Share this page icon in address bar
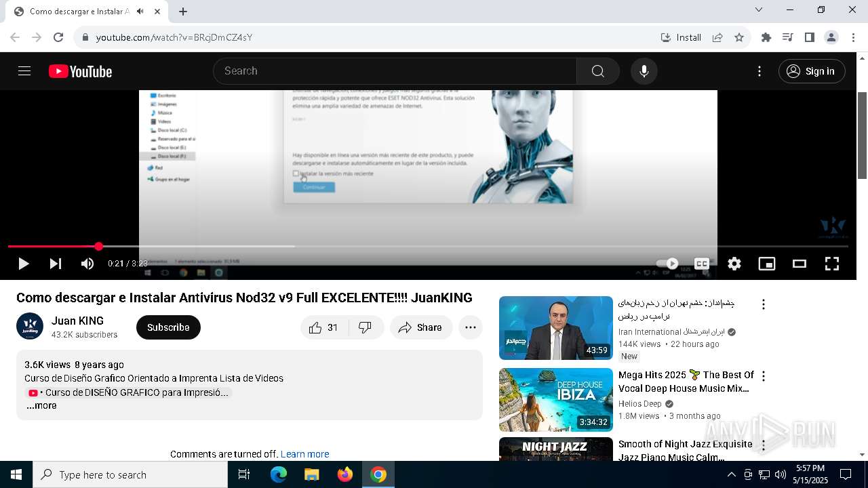The image size is (868, 488). (x=717, y=37)
